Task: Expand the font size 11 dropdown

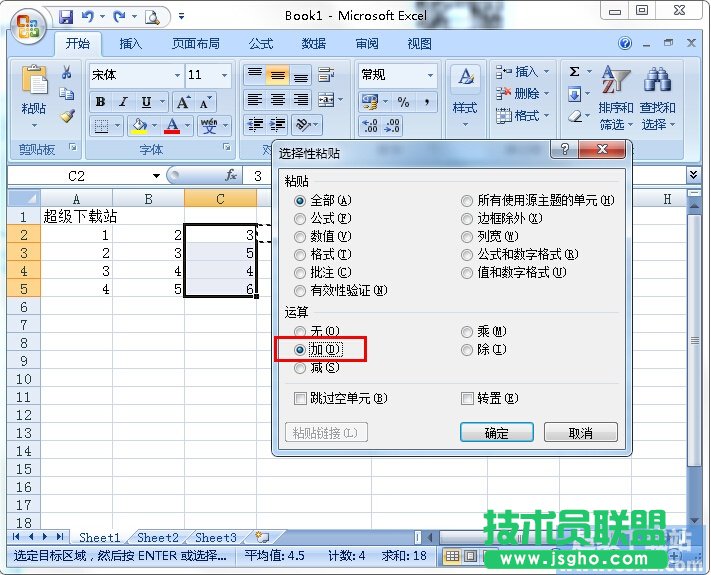Action: pyautogui.click(x=225, y=75)
